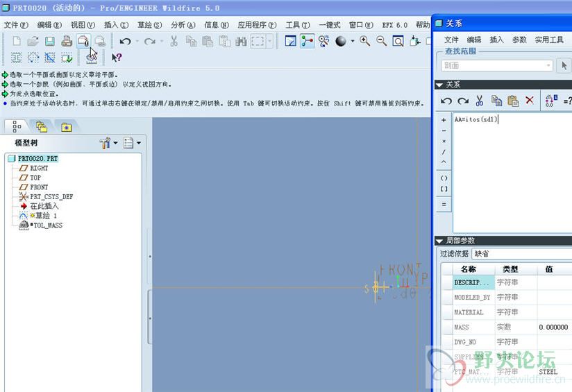Viewport: 572px width, 392px height.
Task: Select the RIGHT datum plane in tree
Action: 39,168
